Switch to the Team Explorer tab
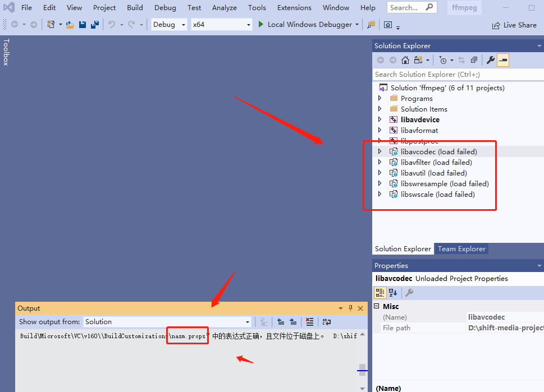This screenshot has width=544, height=392. [462, 248]
